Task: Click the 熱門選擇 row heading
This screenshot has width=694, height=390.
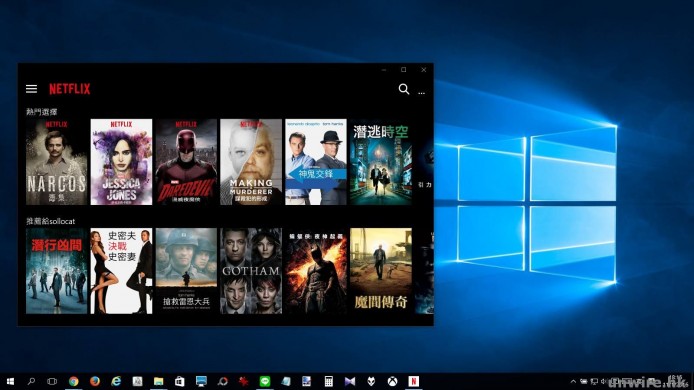Action: 42,112
